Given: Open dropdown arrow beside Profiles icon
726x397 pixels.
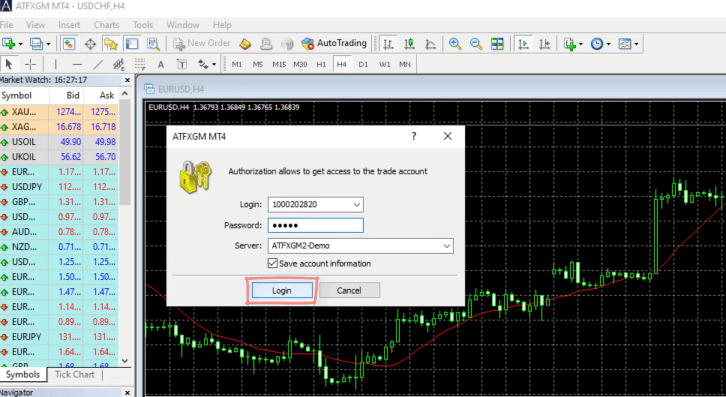Looking at the screenshot, I should (48, 44).
